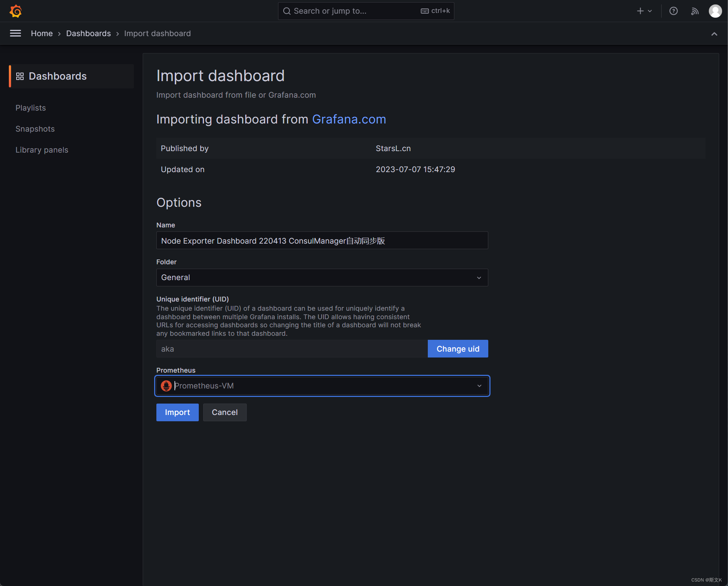Image resolution: width=728 pixels, height=586 pixels.
Task: Click the dashboard Name input field
Action: [x=322, y=241]
